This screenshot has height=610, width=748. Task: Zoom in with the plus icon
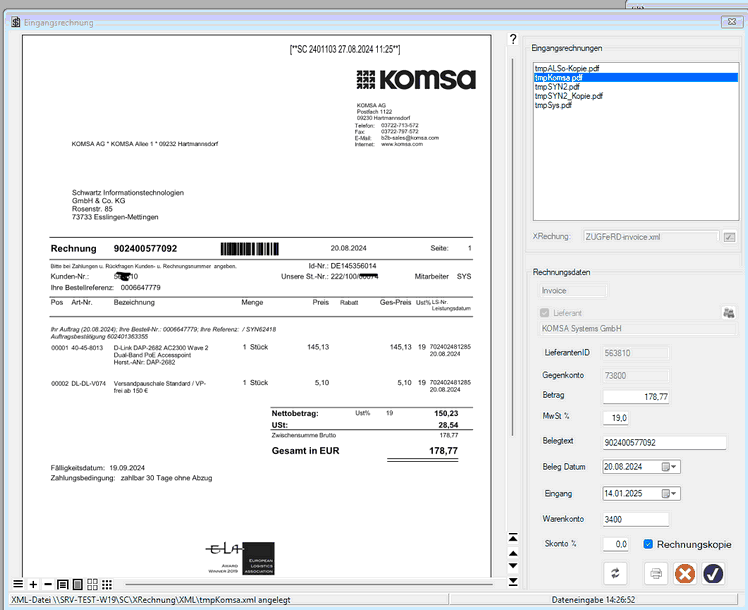[33, 584]
